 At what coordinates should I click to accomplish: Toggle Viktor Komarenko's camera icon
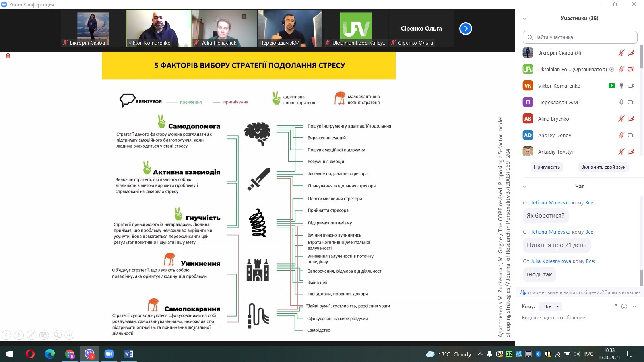click(x=631, y=86)
